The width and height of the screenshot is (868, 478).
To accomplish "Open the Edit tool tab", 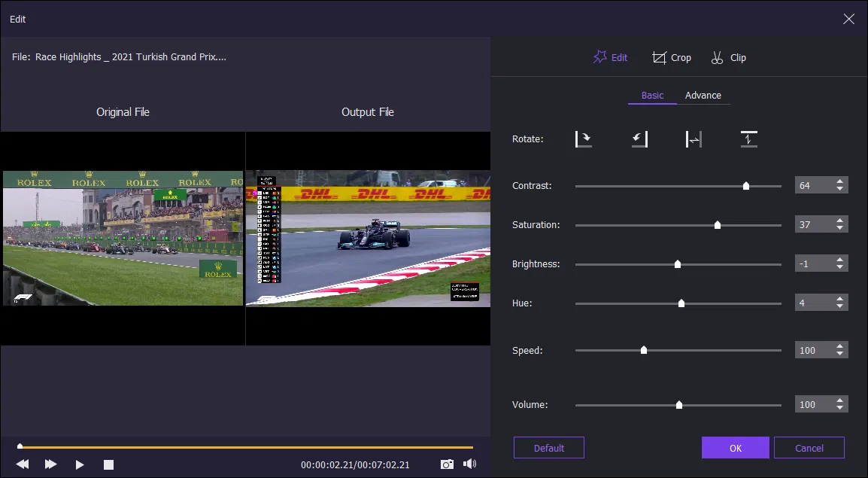I will 610,57.
